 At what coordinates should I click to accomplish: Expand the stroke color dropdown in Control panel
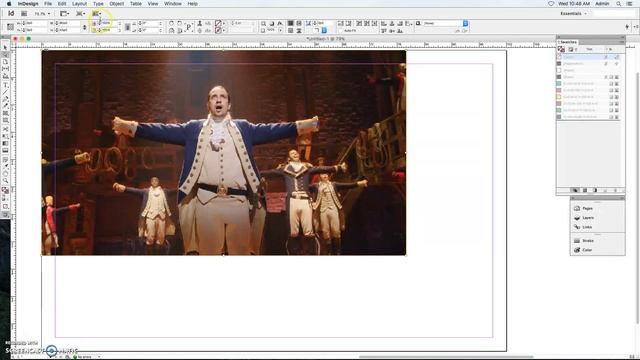(224, 30)
